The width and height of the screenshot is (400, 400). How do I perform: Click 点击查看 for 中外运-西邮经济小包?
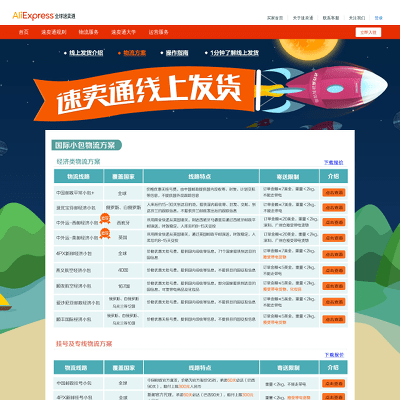(x=334, y=222)
